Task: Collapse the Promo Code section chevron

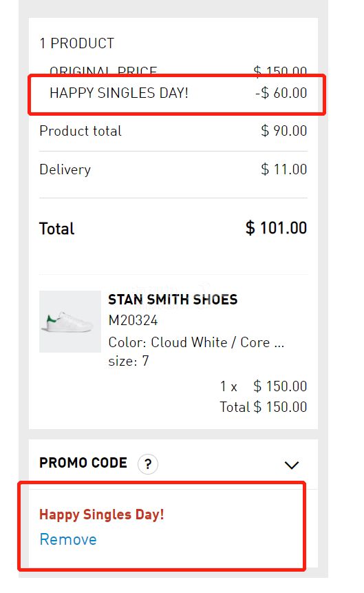Action: [x=292, y=465]
